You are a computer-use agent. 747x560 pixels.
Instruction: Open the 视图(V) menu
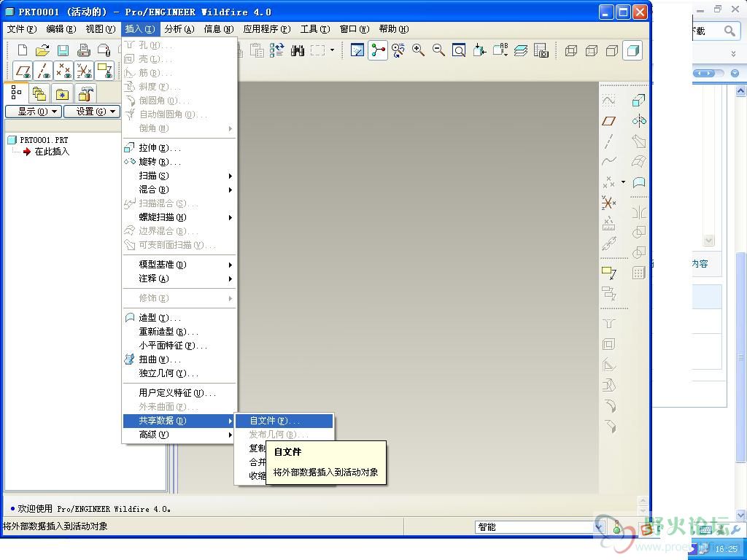(101, 29)
